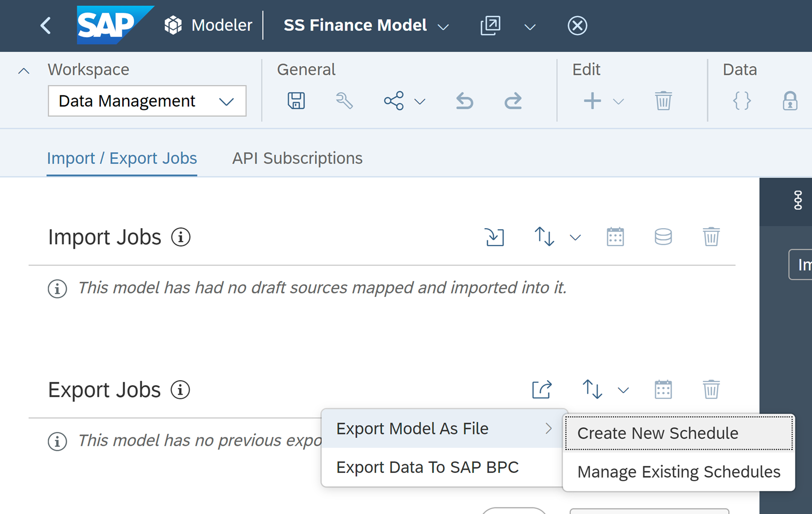
Task: Undo the last change
Action: coord(464,101)
